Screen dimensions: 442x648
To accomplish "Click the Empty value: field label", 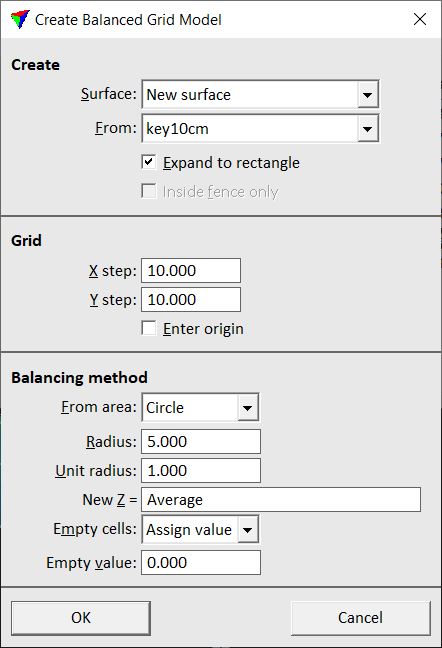I will coord(91,563).
